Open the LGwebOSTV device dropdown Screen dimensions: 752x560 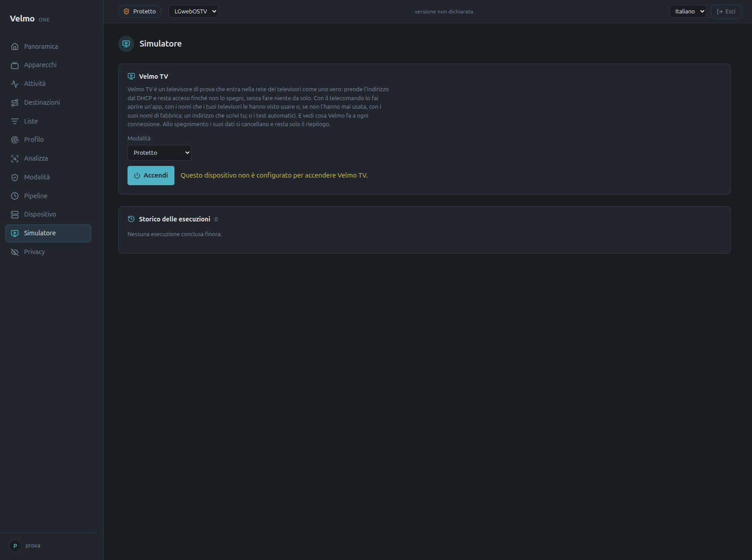coord(193,12)
